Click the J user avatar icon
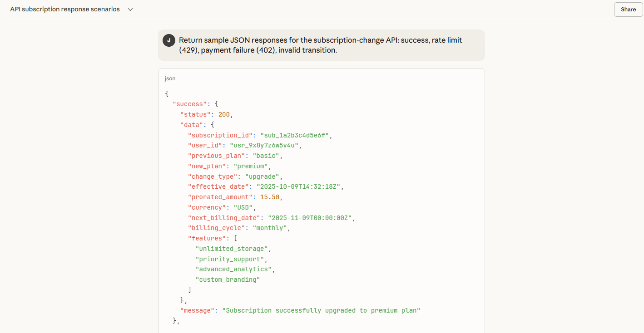The height and width of the screenshot is (333, 644). [x=168, y=40]
